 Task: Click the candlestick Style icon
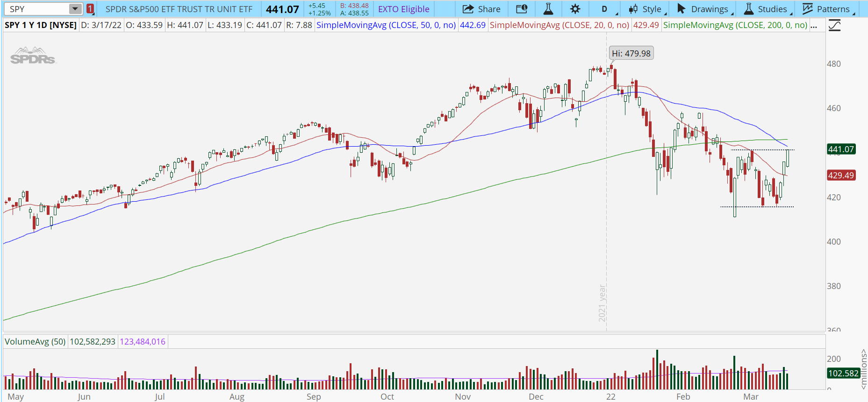633,9
